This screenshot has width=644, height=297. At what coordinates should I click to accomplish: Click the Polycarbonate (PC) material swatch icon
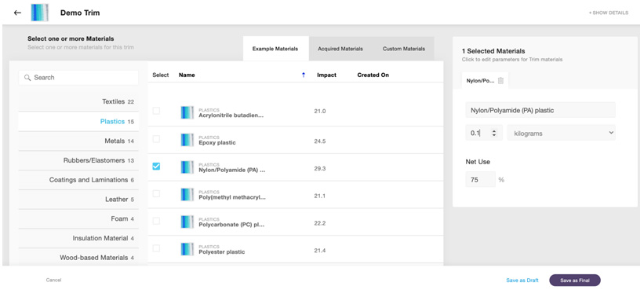(x=187, y=222)
